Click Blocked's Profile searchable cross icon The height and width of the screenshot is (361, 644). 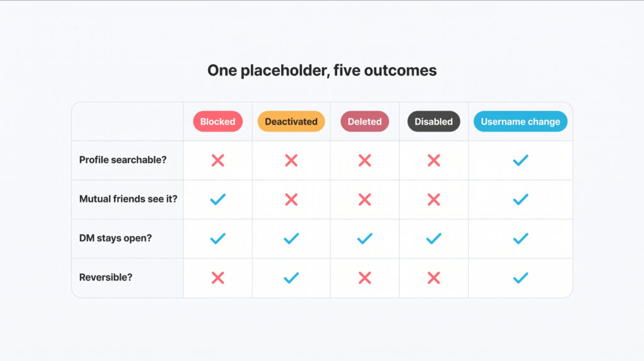[218, 160]
